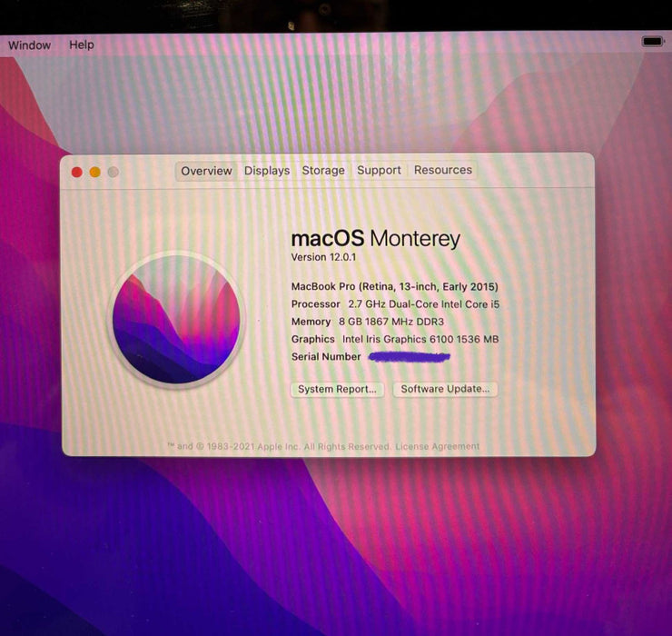
Task: Click the Memory label
Action: (x=311, y=322)
